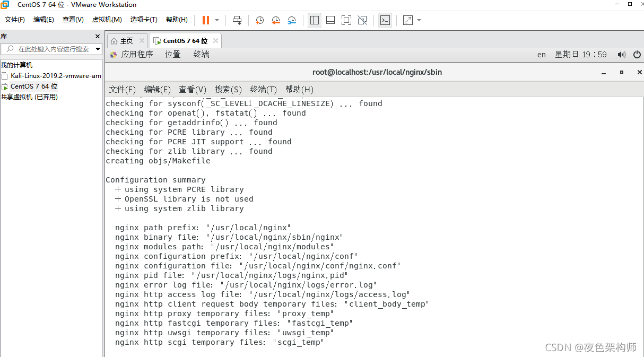Toggle the thumbnail bar view icon
Viewport: 644px width, 357px height.
coord(330,20)
